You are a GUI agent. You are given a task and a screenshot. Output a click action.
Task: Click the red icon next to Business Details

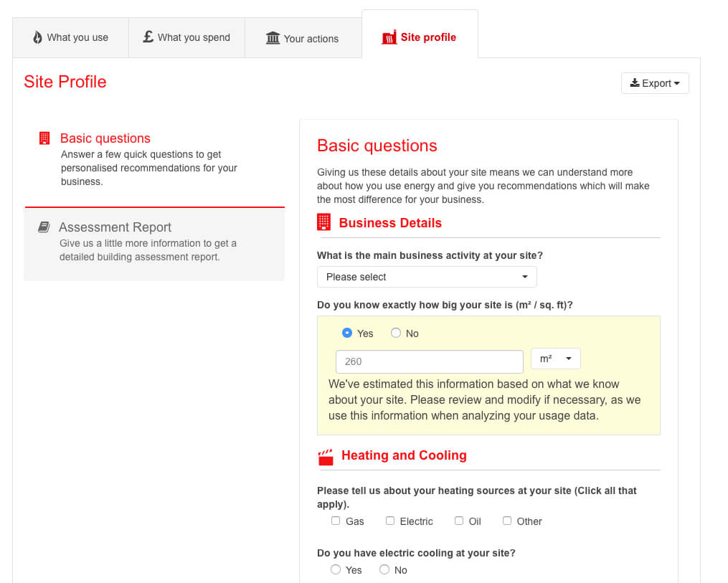click(x=323, y=222)
